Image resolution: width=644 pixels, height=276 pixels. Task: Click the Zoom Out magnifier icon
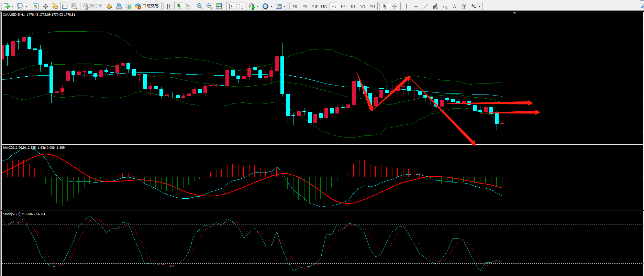(x=209, y=6)
